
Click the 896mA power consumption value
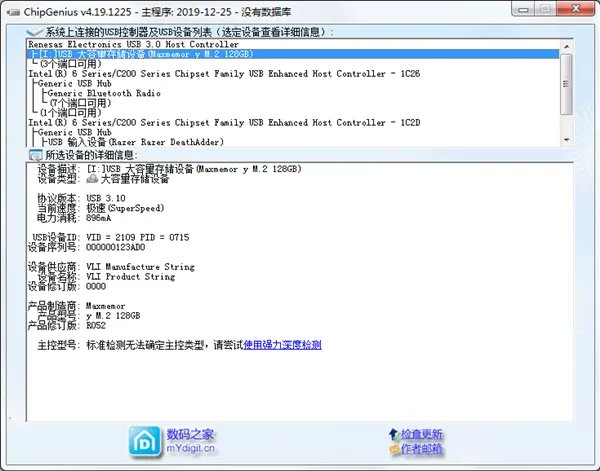(x=99, y=218)
